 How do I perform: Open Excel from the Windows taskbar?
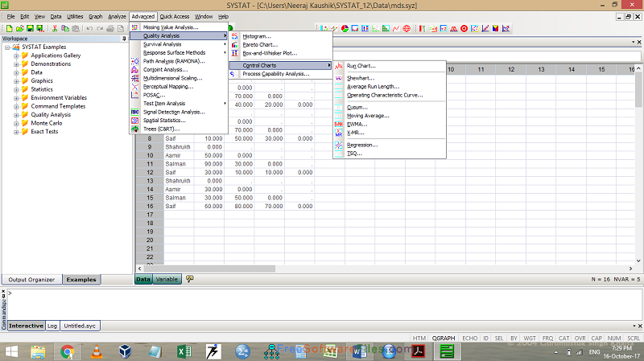click(184, 351)
